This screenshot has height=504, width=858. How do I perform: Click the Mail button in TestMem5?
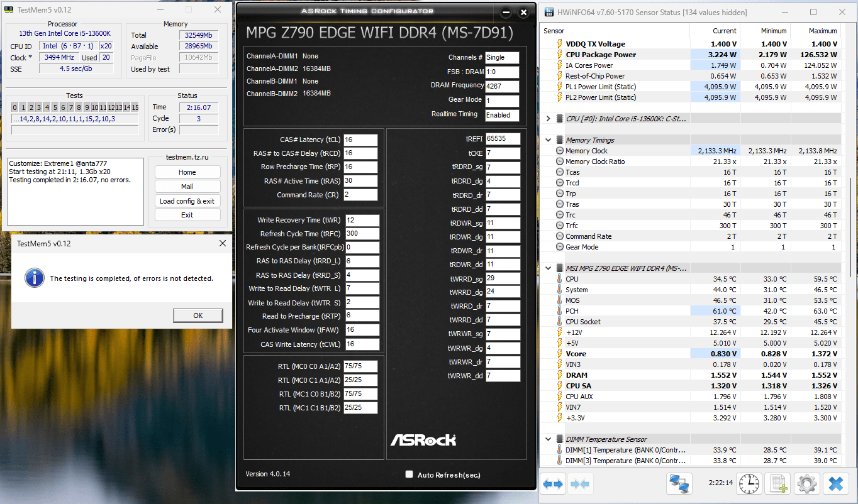[x=187, y=187]
